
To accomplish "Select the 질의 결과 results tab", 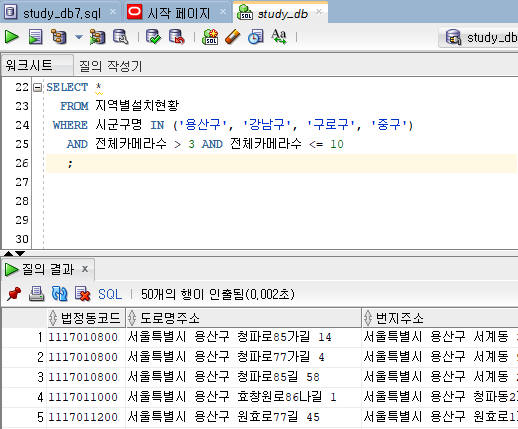I will pos(48,269).
